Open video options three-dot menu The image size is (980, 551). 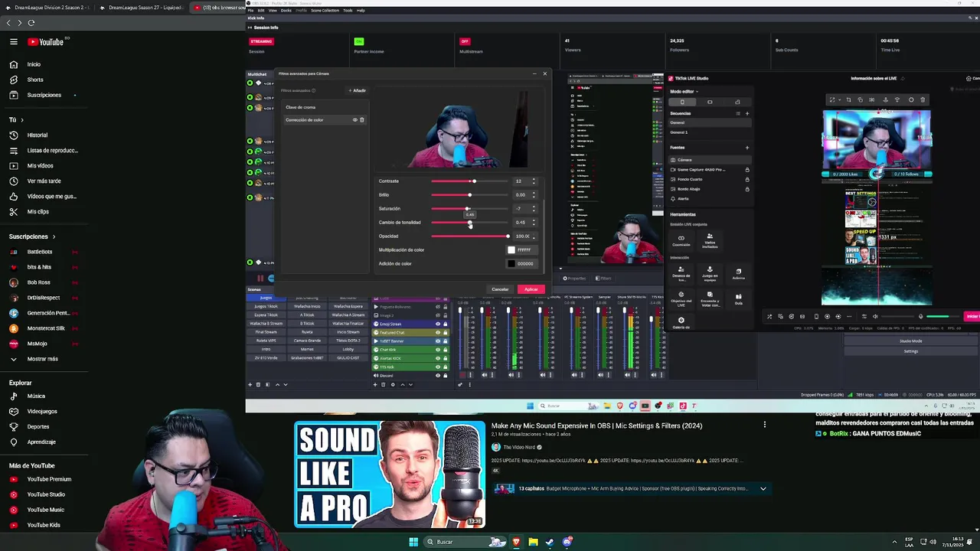pyautogui.click(x=764, y=425)
